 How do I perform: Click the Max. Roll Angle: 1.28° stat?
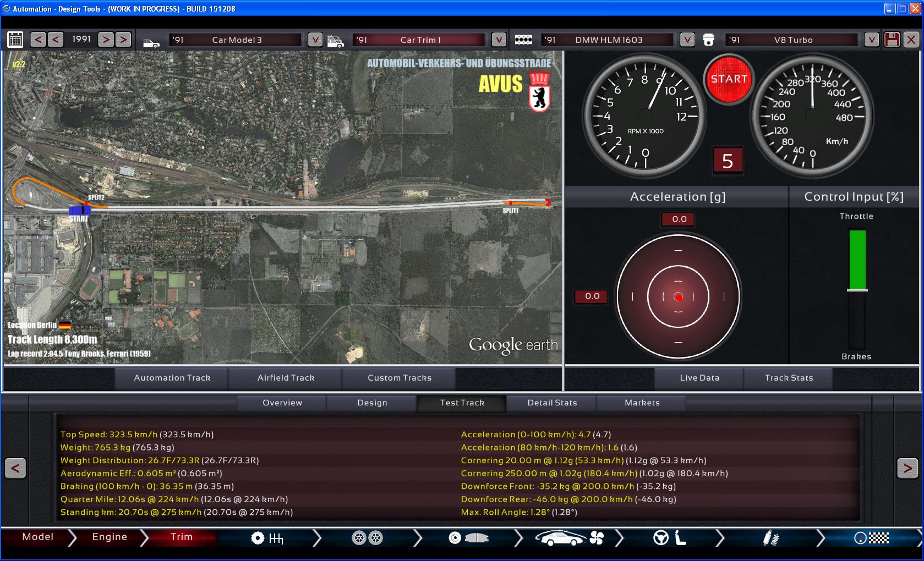pos(519,512)
